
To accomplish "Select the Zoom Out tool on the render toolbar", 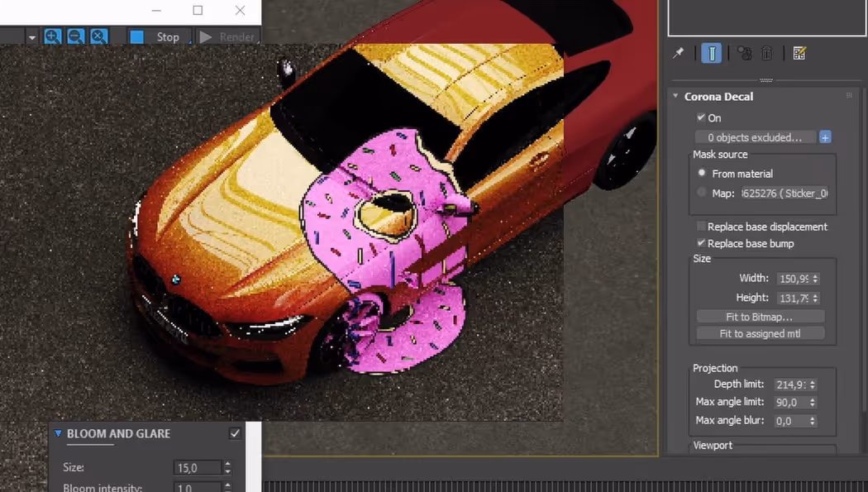I will coord(74,36).
